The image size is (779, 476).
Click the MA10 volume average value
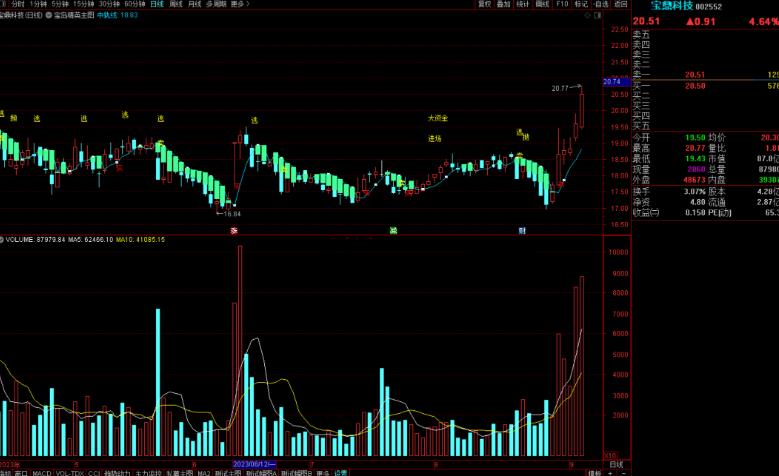pos(140,240)
